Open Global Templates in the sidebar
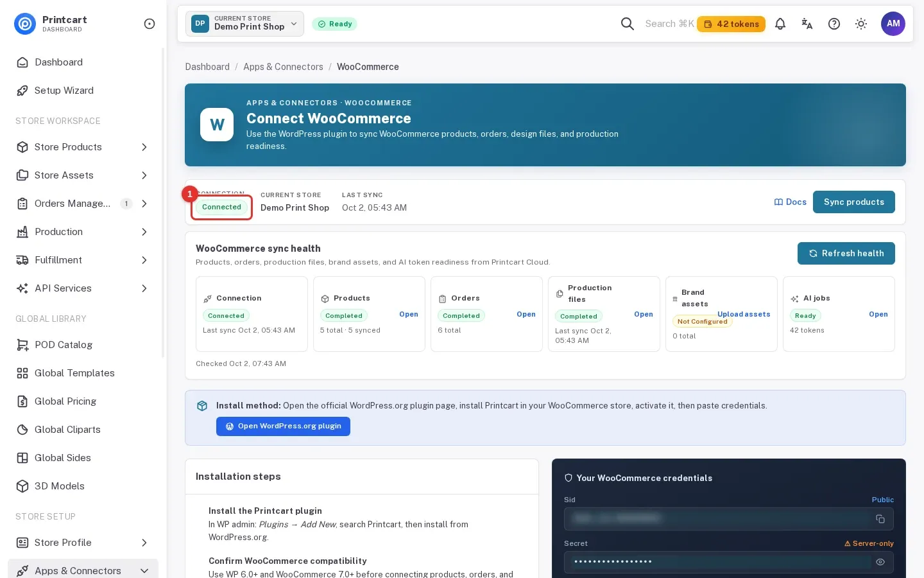 [x=83, y=373]
